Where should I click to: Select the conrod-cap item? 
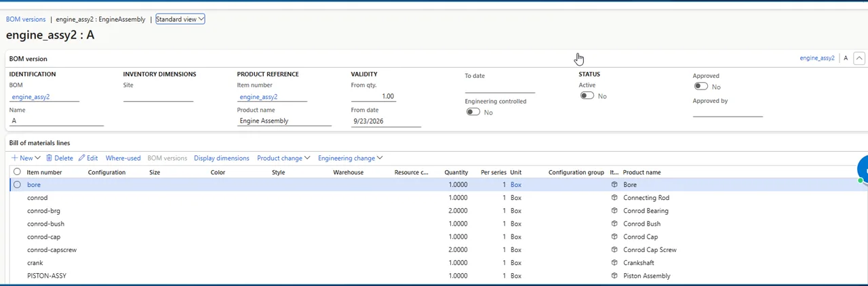click(43, 237)
